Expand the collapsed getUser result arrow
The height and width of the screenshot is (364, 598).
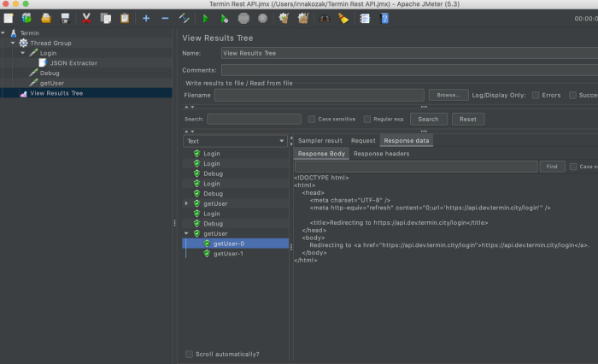187,203
